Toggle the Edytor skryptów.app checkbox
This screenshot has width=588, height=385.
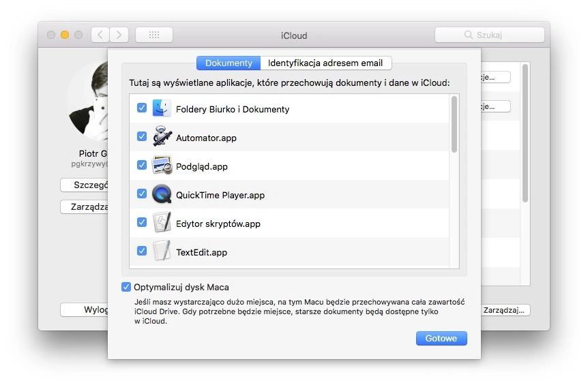tap(142, 222)
